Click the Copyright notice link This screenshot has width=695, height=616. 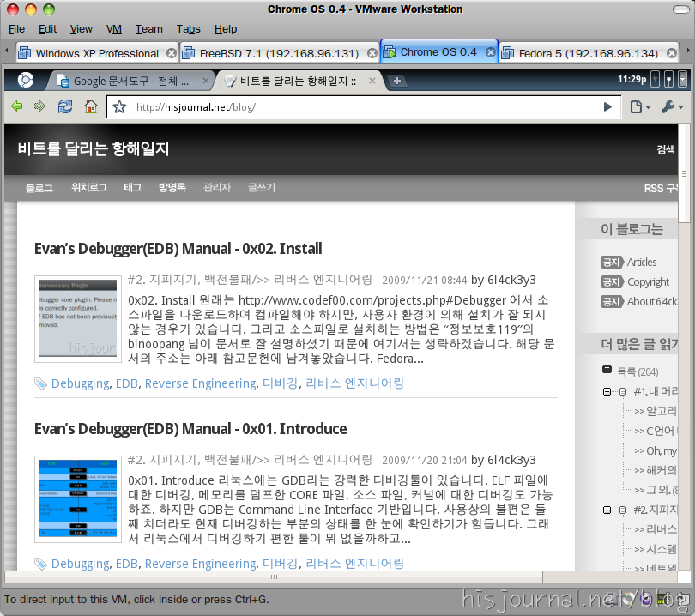tap(648, 282)
